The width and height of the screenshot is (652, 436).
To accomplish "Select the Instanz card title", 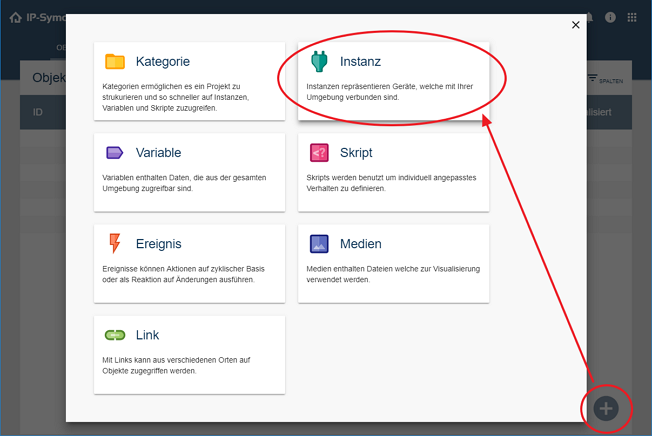I will point(360,62).
